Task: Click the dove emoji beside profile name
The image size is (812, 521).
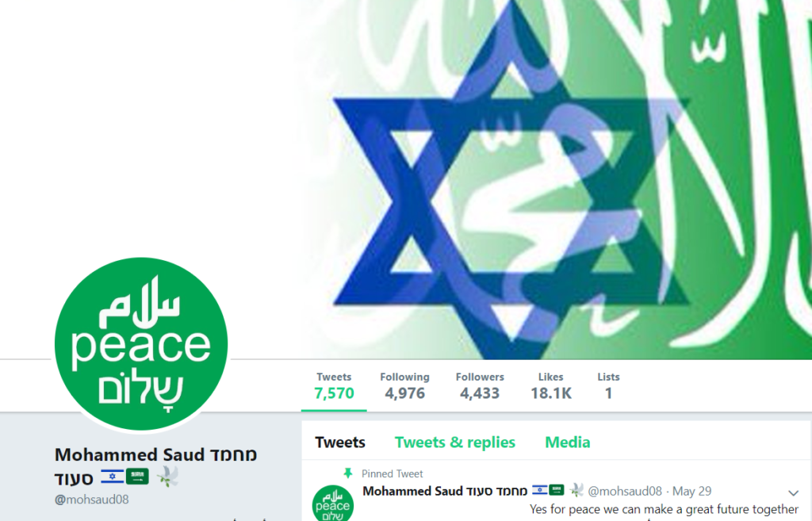Action: tap(167, 477)
